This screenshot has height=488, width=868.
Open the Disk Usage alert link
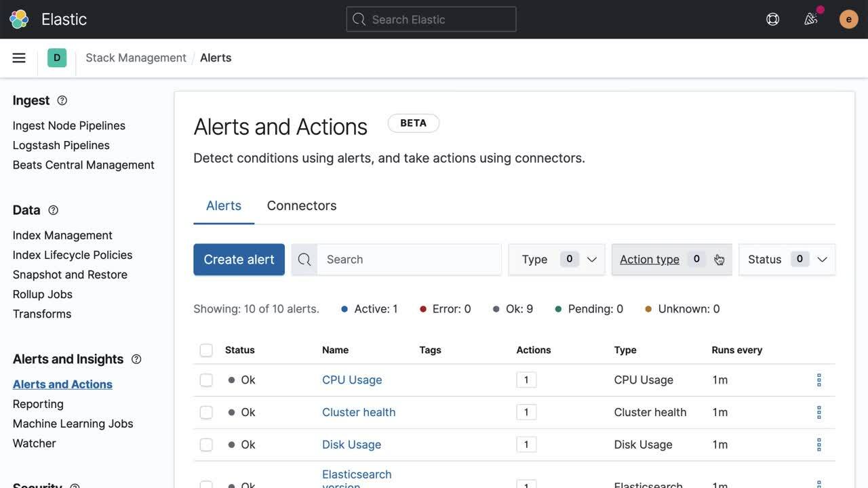pos(351,445)
